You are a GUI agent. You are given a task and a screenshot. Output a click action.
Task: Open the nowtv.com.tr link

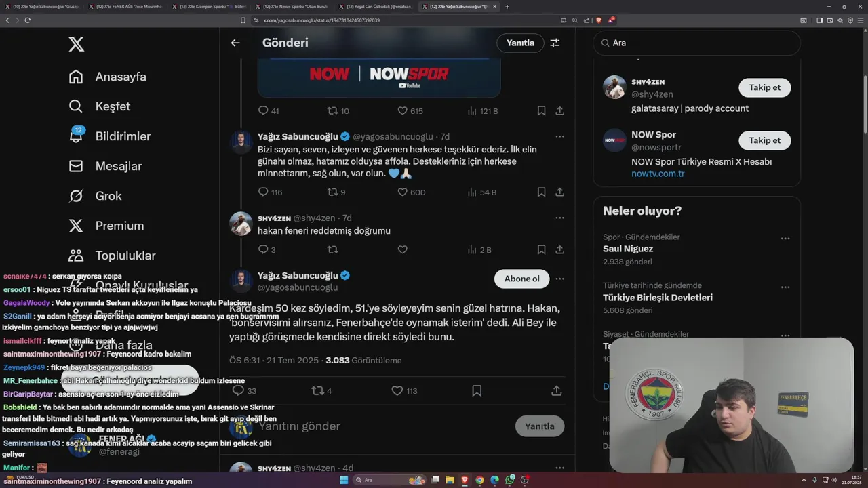[x=658, y=174]
